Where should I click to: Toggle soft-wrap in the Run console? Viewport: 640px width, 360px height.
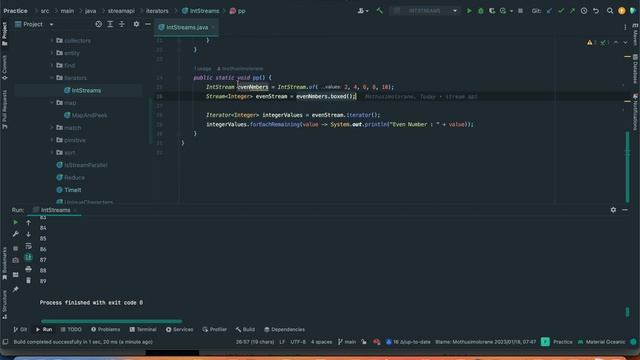28,246
